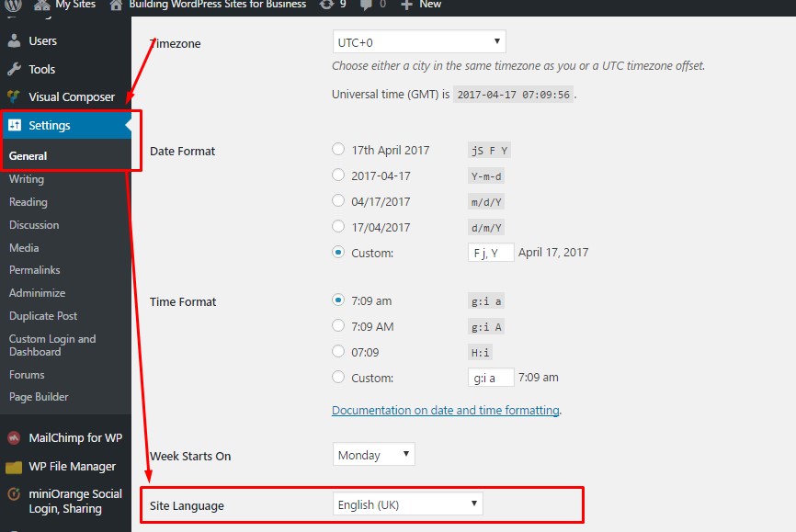View pending update notifications in admin bar
This screenshot has width=796, height=532.
[x=332, y=5]
